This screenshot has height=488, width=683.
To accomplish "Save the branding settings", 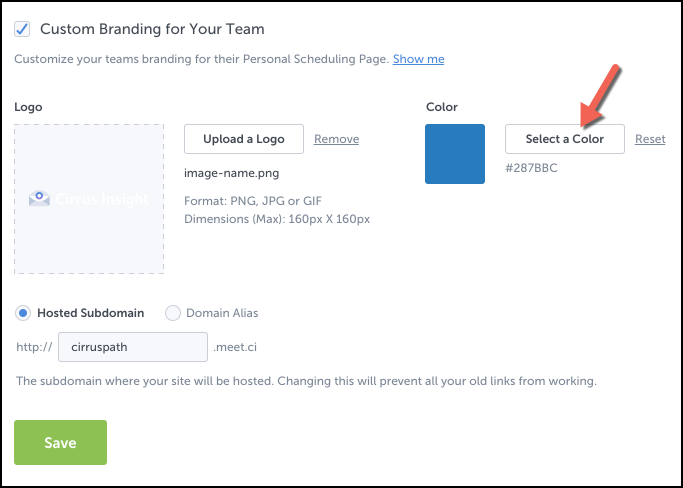I will 60,442.
